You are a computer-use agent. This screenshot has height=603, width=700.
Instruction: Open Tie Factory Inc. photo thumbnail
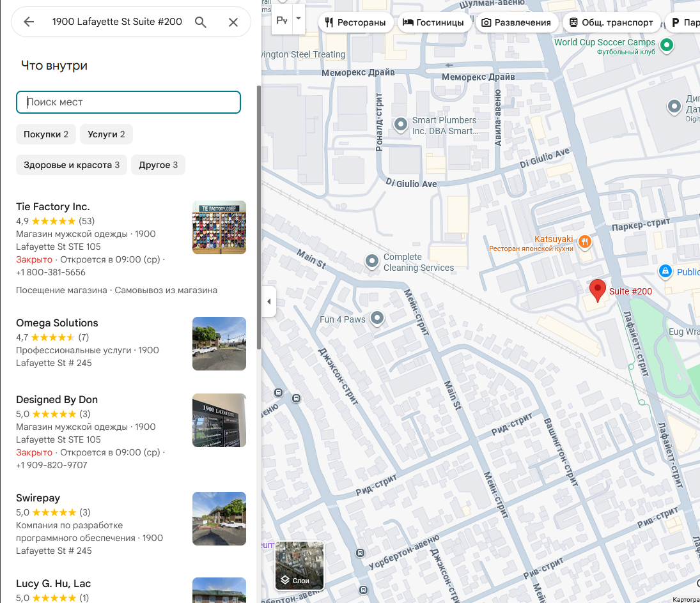click(219, 227)
